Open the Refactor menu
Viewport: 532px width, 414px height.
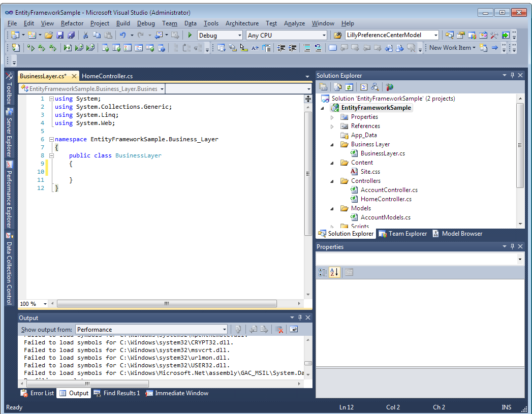72,23
